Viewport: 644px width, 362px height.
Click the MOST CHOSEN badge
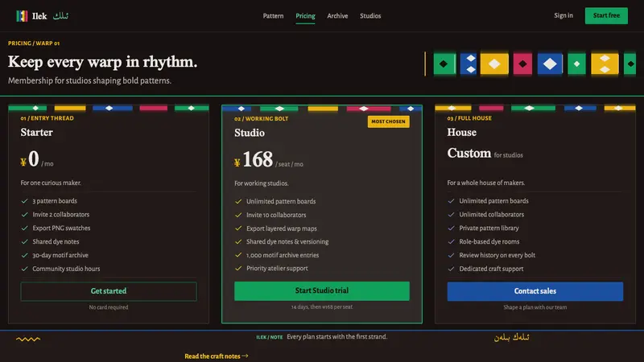388,121
